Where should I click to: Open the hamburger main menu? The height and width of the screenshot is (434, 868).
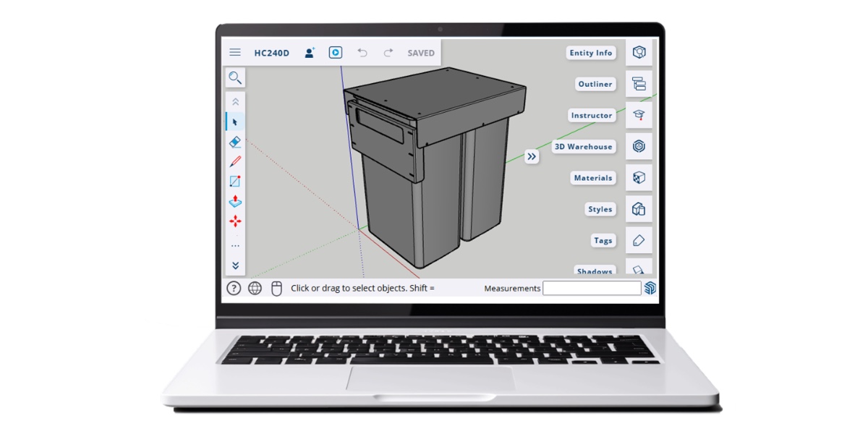234,51
